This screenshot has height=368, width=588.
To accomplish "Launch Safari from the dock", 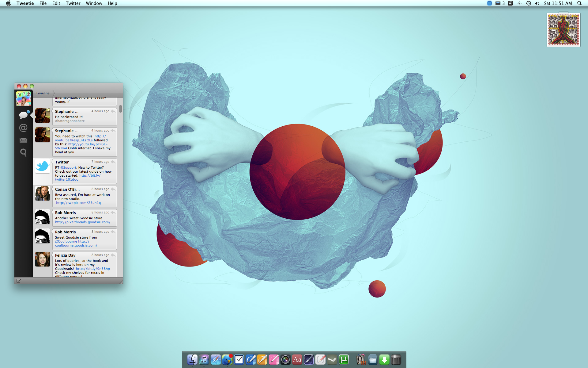I will [x=216, y=359].
